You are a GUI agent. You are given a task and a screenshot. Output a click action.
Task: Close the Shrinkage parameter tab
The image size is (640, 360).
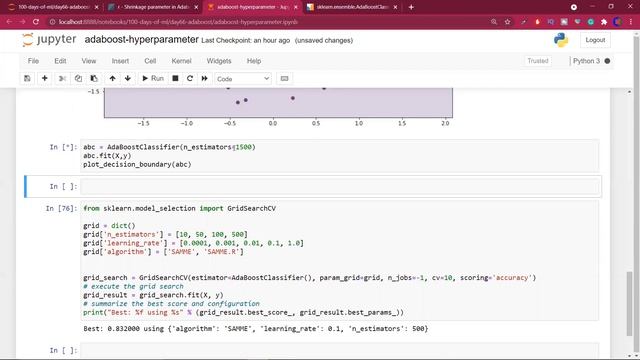[196, 7]
